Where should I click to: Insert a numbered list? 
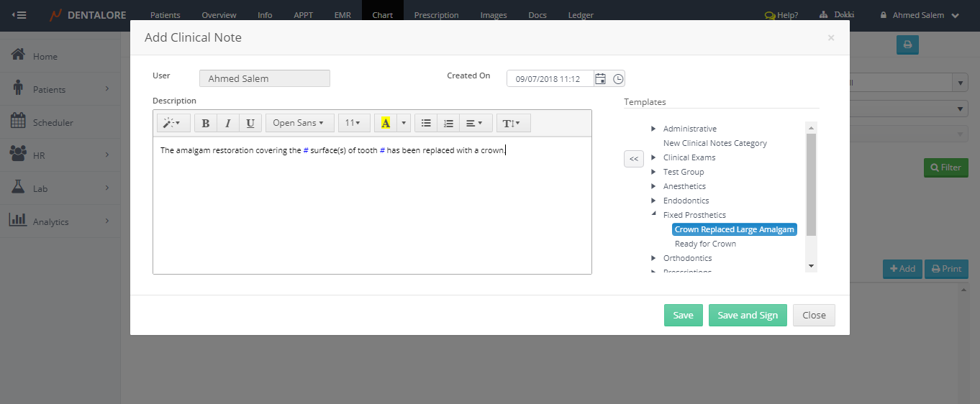point(448,123)
